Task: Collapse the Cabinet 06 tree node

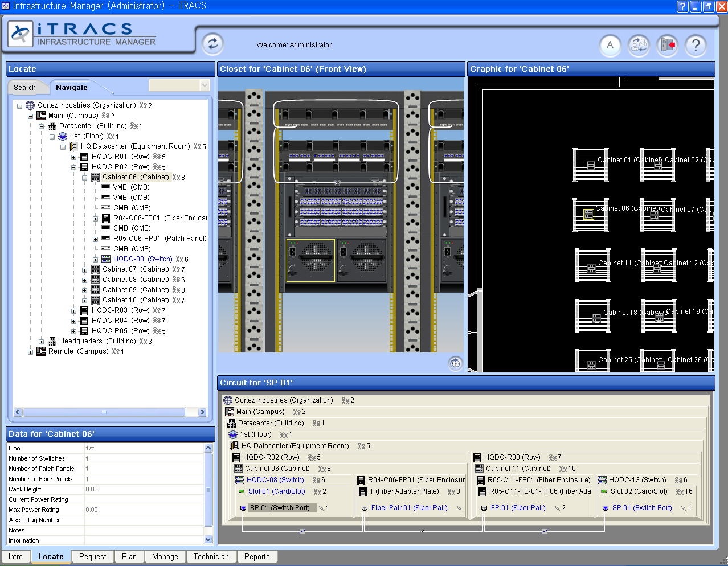Action: pos(84,178)
